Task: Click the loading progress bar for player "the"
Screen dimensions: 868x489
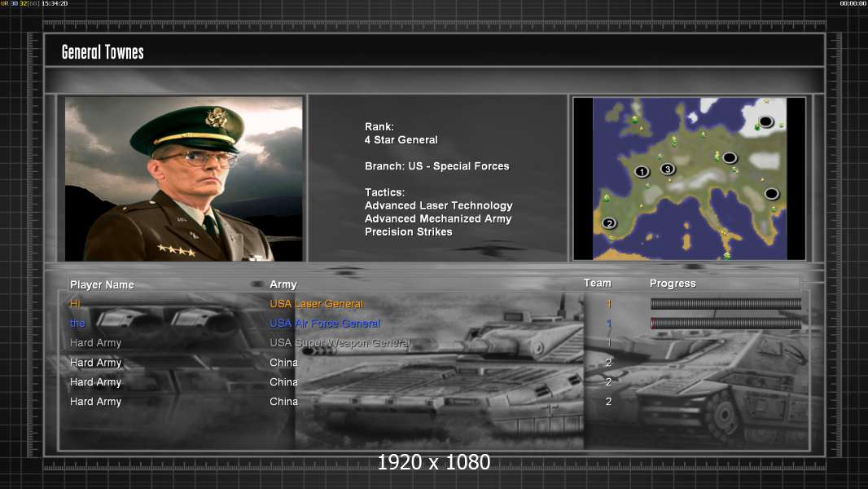Action: tap(726, 324)
